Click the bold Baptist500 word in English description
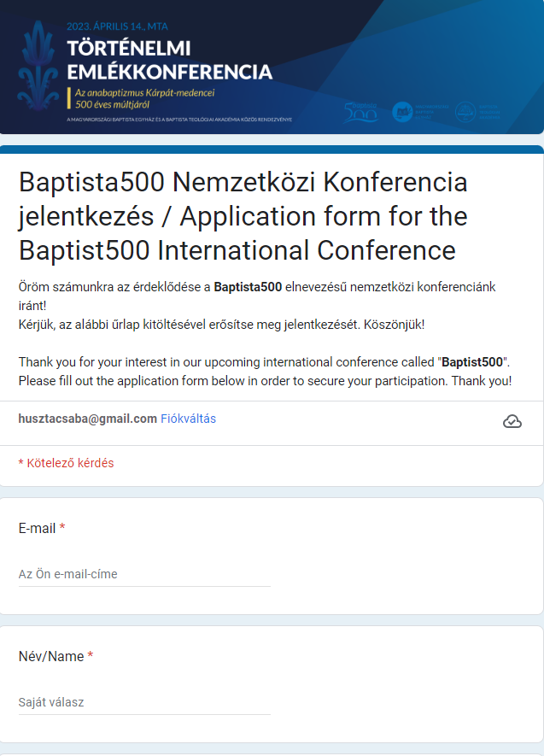The height and width of the screenshot is (756, 544). [472, 362]
